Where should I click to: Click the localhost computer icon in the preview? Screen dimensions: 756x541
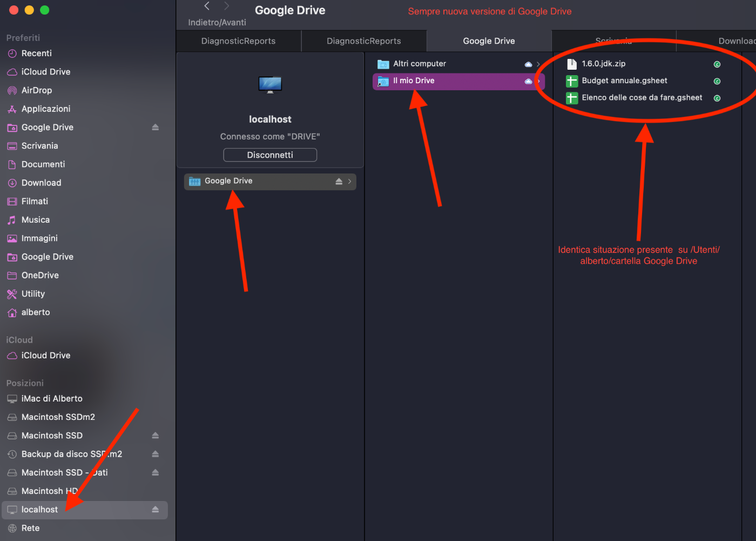pos(270,85)
